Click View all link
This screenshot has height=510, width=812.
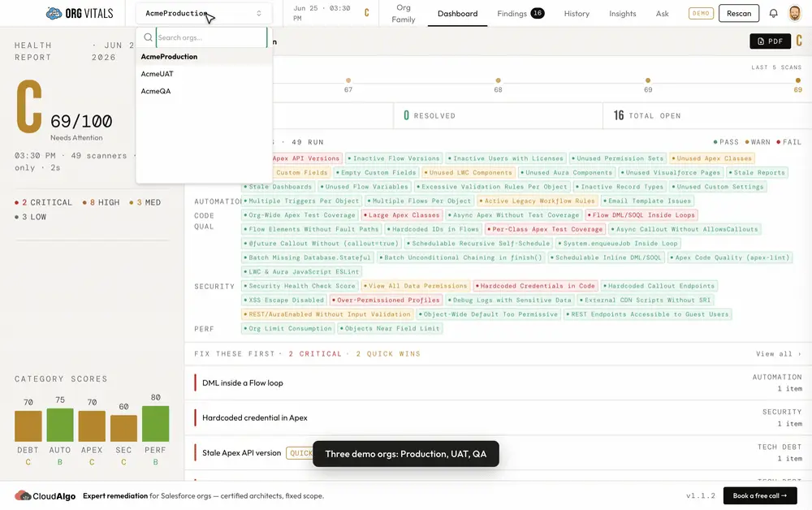pos(779,353)
